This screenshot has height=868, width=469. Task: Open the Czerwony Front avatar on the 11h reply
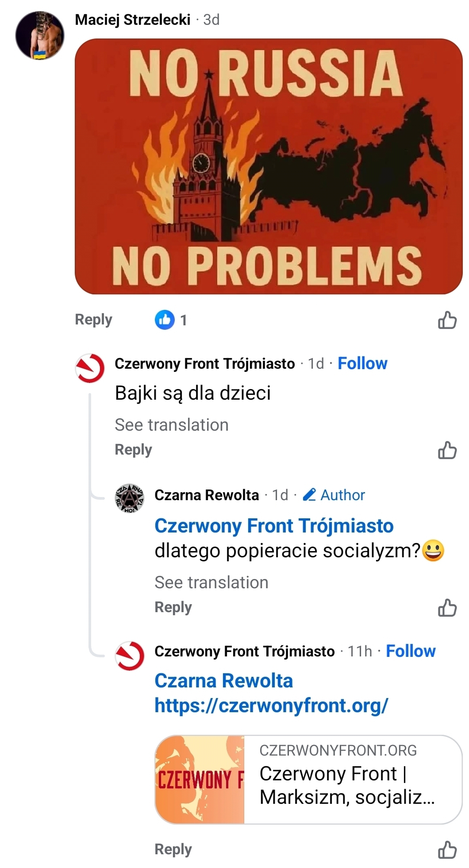pyautogui.click(x=130, y=655)
